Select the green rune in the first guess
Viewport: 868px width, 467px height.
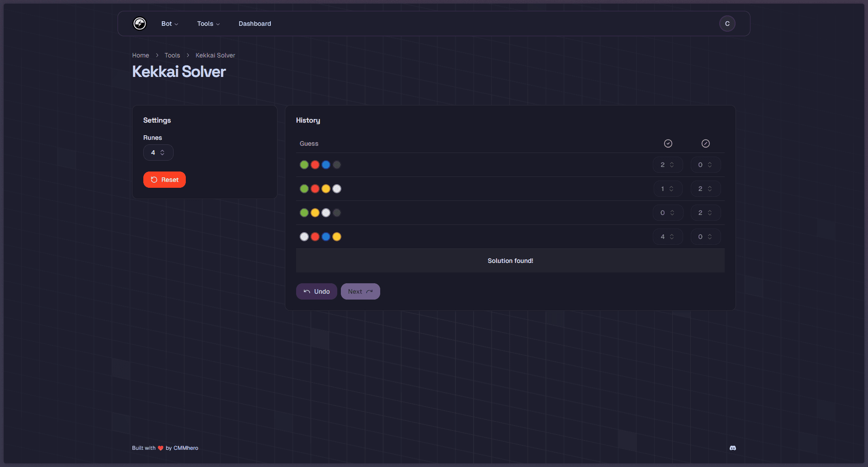coord(304,165)
